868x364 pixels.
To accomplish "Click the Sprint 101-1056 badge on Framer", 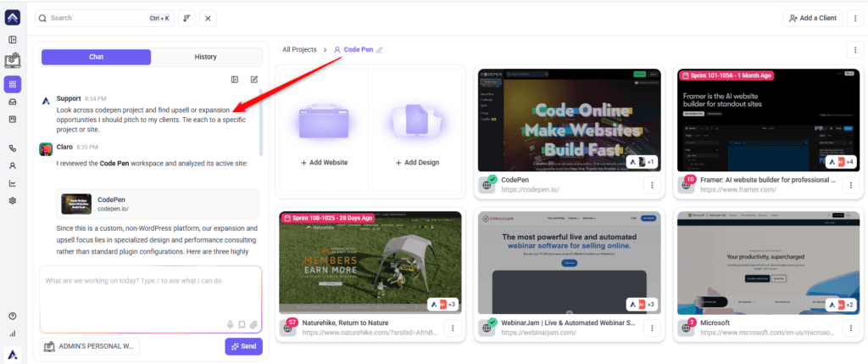I will pyautogui.click(x=726, y=76).
